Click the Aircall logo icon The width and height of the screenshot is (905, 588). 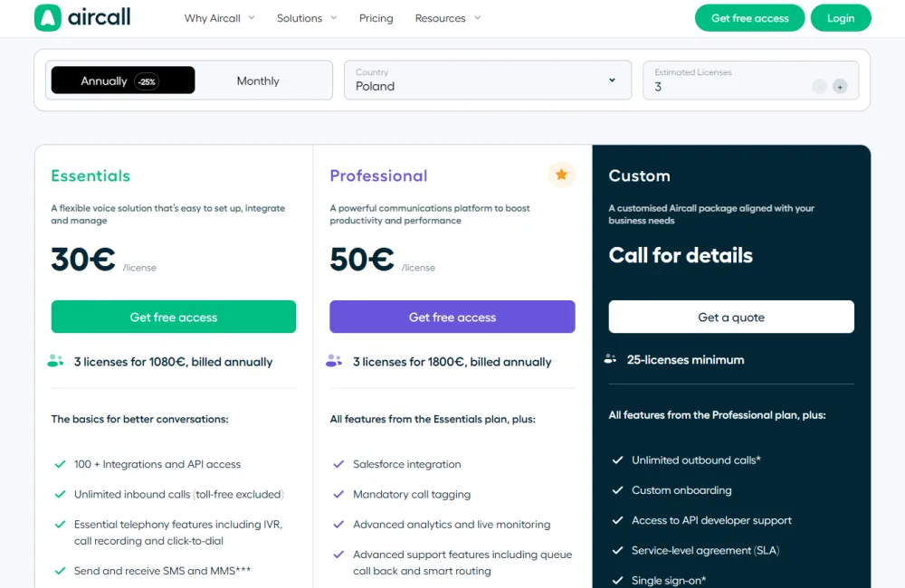pos(48,18)
